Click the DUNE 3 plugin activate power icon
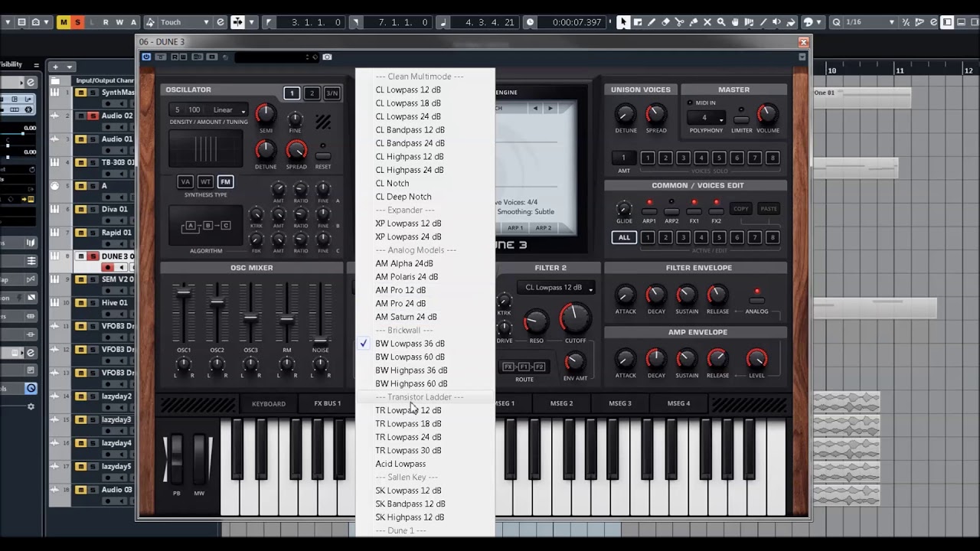 [x=146, y=57]
